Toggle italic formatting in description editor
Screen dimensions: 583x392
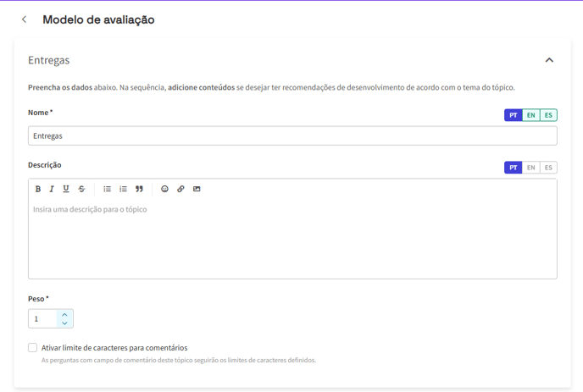click(x=52, y=189)
